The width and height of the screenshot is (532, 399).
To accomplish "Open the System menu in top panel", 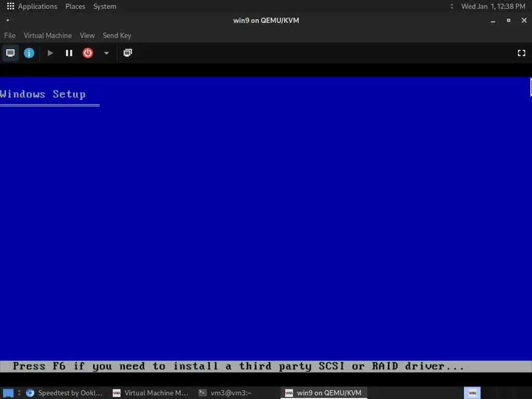I will [x=105, y=6].
